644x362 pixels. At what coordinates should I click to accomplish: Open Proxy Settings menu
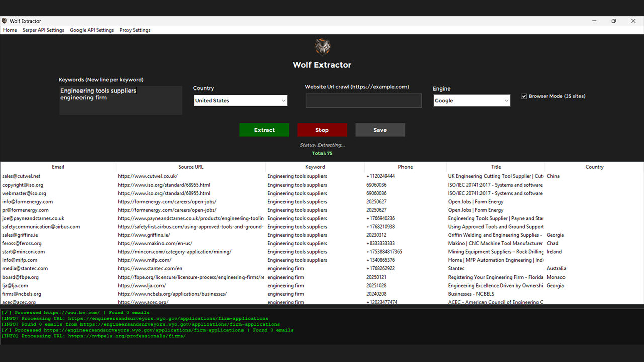tap(135, 30)
